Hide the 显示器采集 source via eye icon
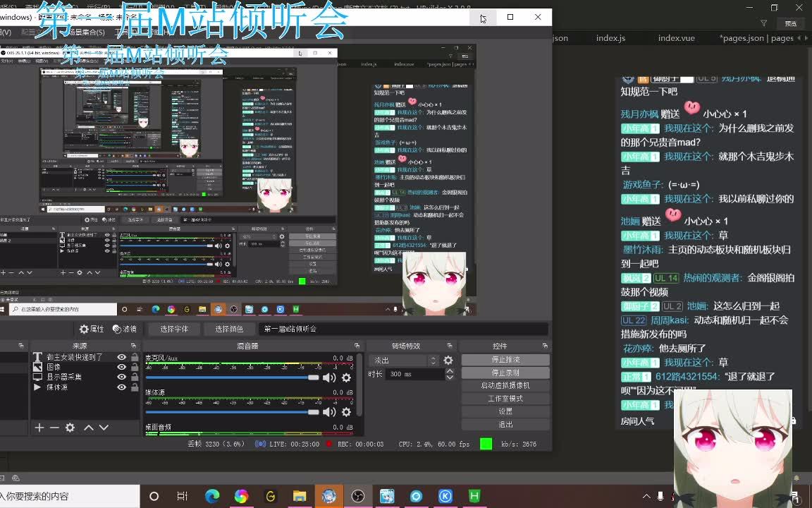This screenshot has width=812, height=508. 121,377
